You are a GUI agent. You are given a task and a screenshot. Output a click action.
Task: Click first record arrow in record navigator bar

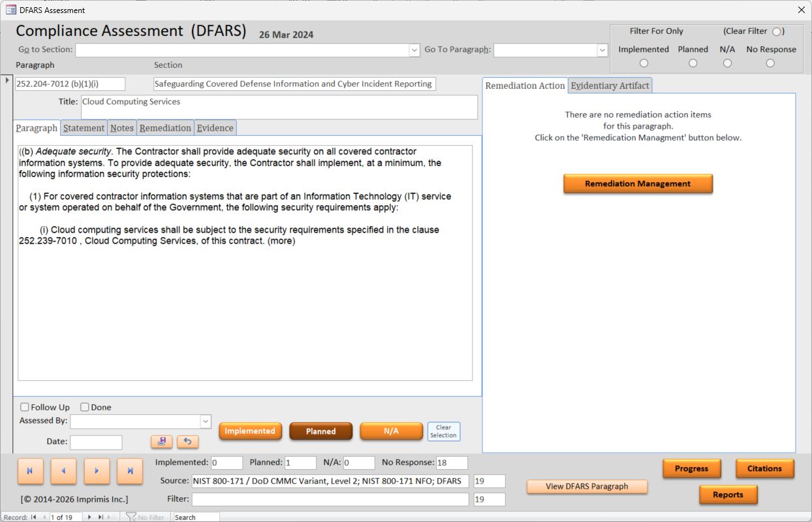point(33,517)
